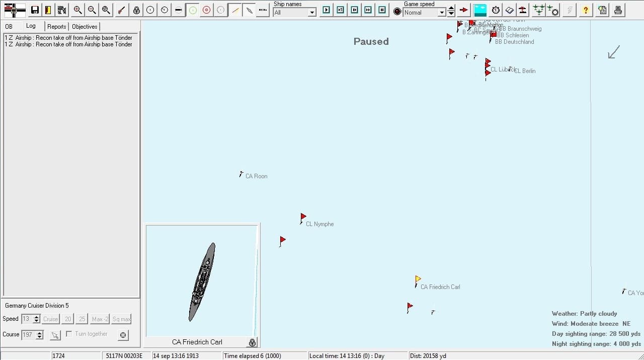Click the notes document icon
This screenshot has height=360, width=644.
tap(603, 10)
